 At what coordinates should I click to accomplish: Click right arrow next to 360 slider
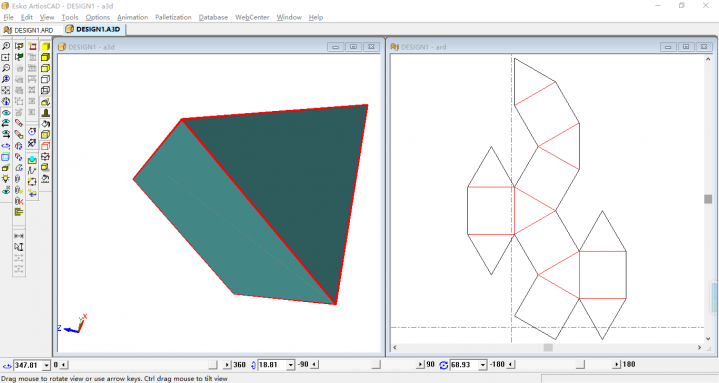[227, 365]
